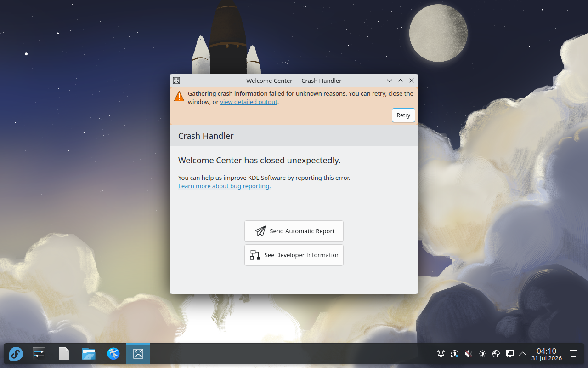Screen dimensions: 588x368
Task: Open System Settings from the taskbar
Action: pyautogui.click(x=39, y=354)
